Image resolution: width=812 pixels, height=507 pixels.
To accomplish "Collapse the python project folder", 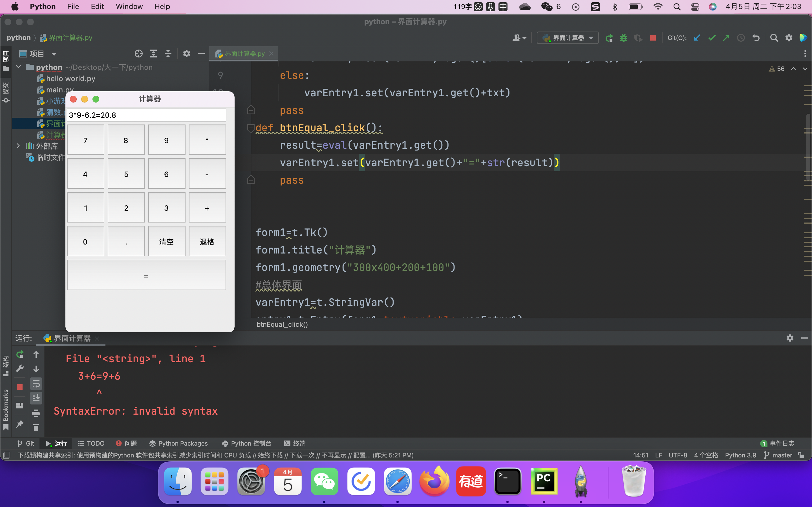I will (x=18, y=67).
